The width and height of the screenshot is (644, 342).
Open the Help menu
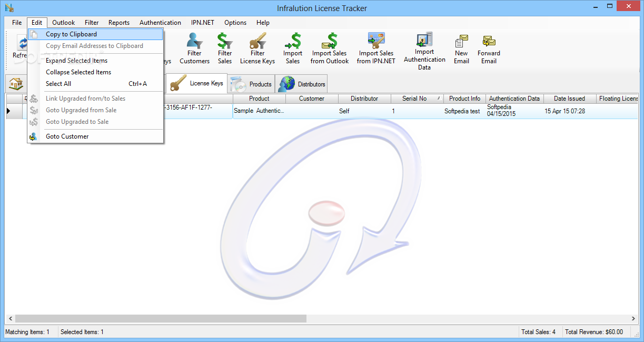(x=263, y=23)
